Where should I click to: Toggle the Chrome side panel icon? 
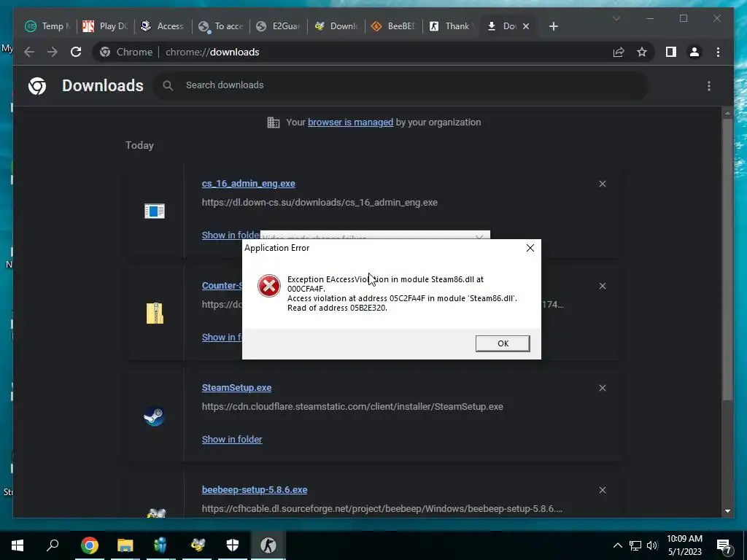[671, 52]
